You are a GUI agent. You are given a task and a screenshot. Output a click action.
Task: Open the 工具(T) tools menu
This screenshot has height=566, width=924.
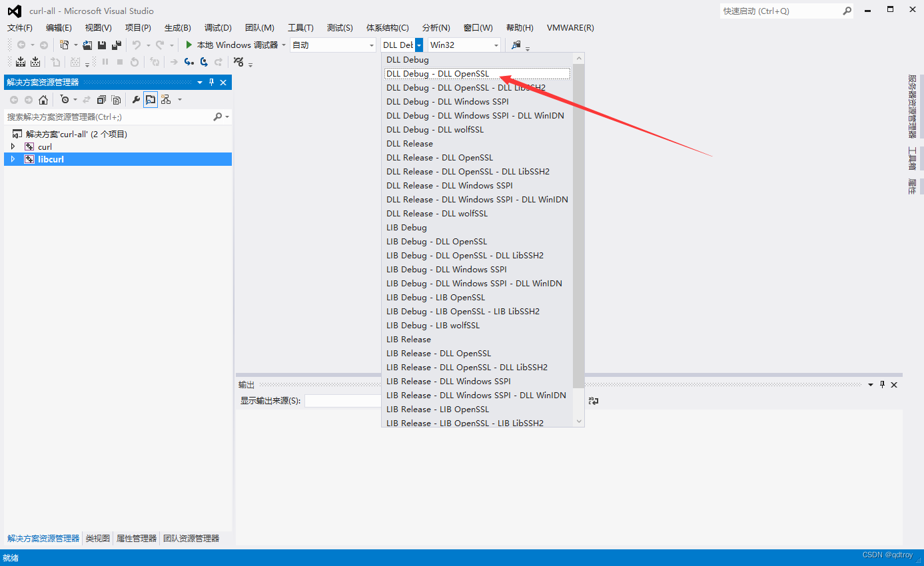click(300, 27)
